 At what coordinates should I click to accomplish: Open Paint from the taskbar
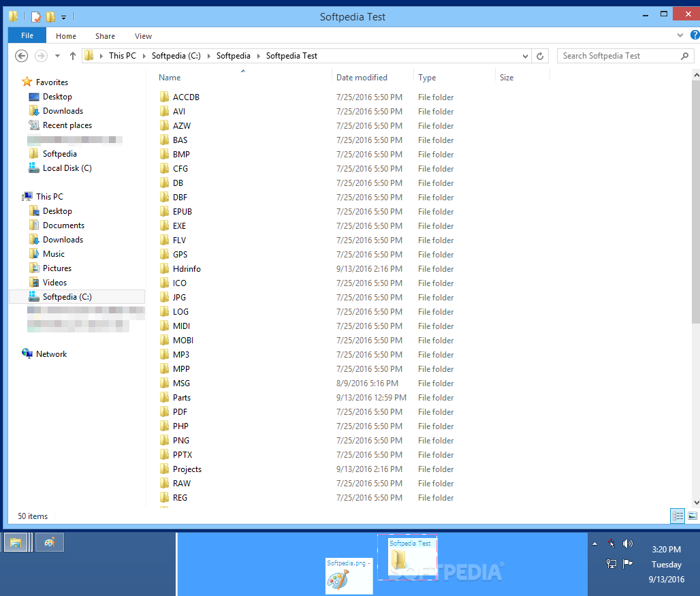50,542
